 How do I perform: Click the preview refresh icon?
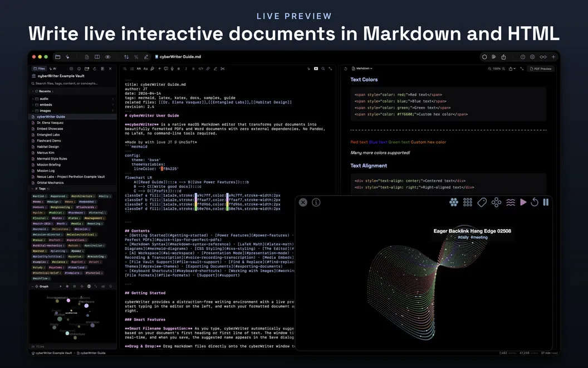(x=345, y=69)
